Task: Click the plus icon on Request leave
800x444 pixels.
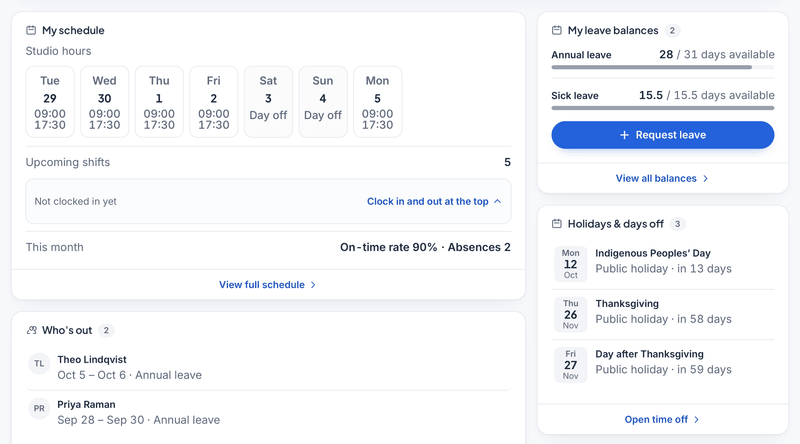Action: (x=624, y=135)
